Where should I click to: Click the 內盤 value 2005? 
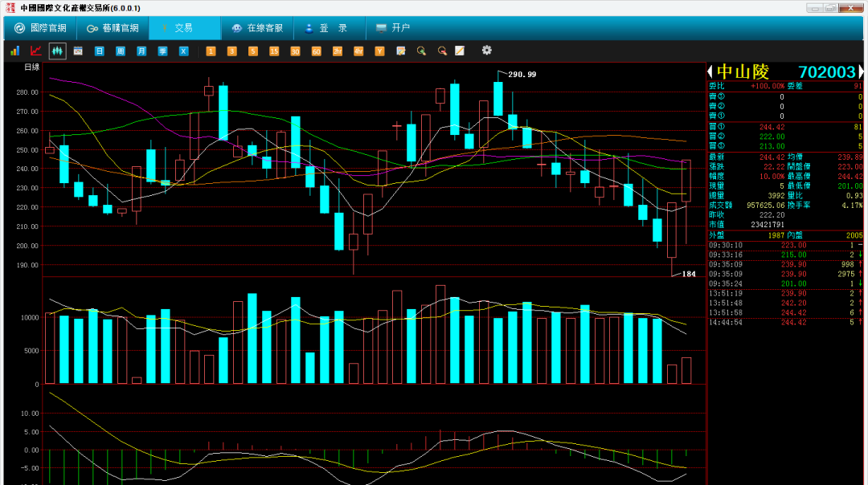coord(854,235)
